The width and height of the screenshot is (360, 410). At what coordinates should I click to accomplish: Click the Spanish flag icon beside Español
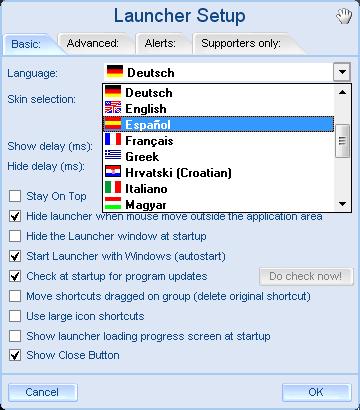113,124
